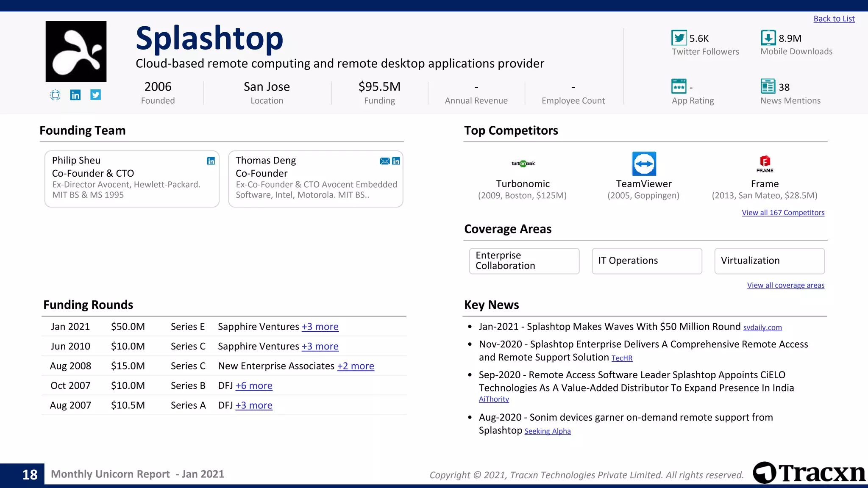Click the $95.5M Funding value
The height and width of the screenshot is (488, 868).
[x=379, y=87]
